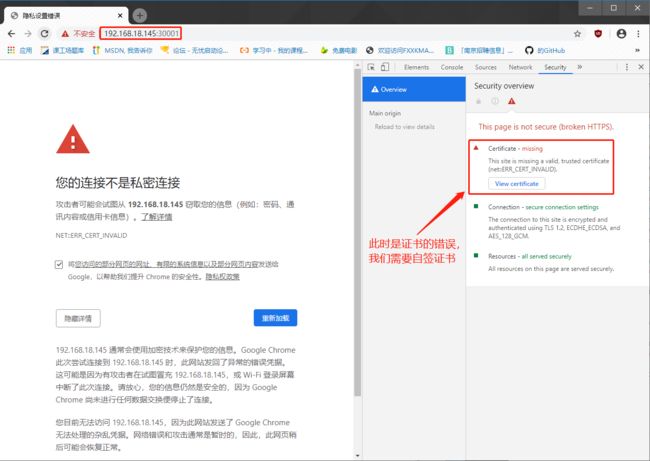The image size is (650, 461).
Task: Select the Security tab in DevTools
Action: 555,67
